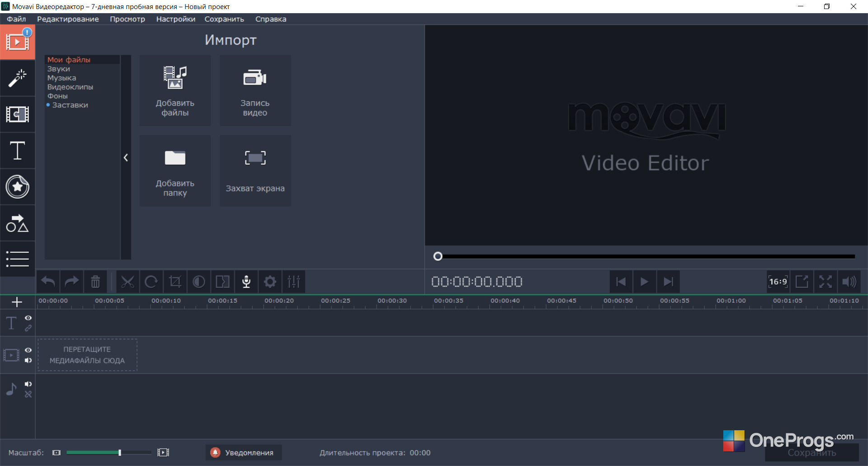
Task: Open the Просмотр menu
Action: 127,19
